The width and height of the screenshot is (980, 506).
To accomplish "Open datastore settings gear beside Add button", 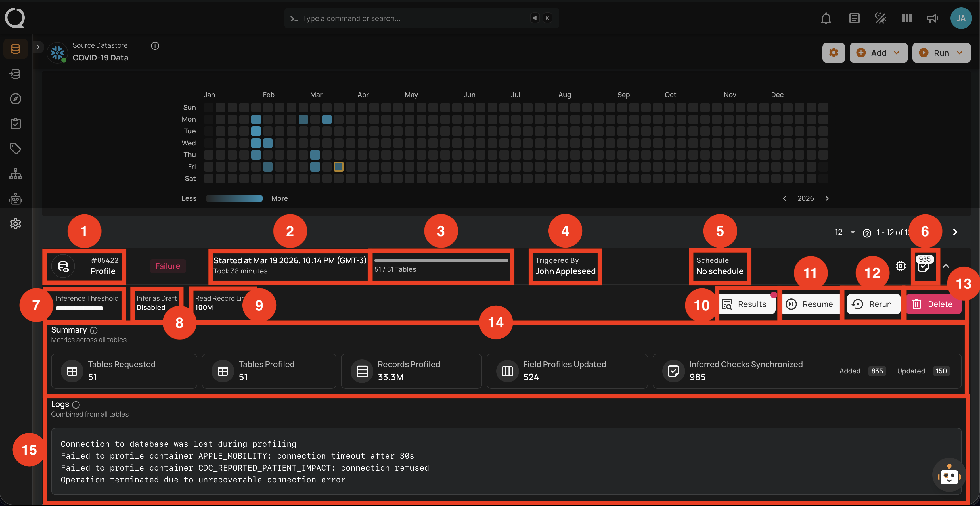I will pyautogui.click(x=834, y=53).
